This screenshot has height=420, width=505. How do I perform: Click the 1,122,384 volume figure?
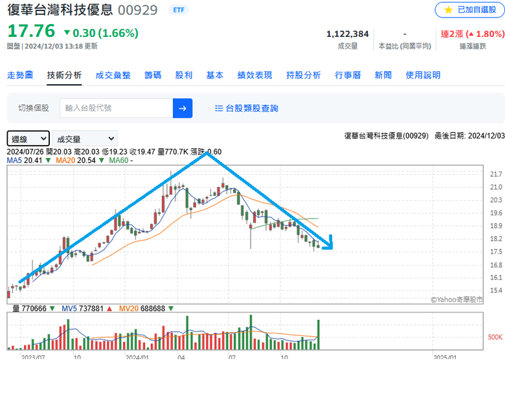tap(348, 34)
